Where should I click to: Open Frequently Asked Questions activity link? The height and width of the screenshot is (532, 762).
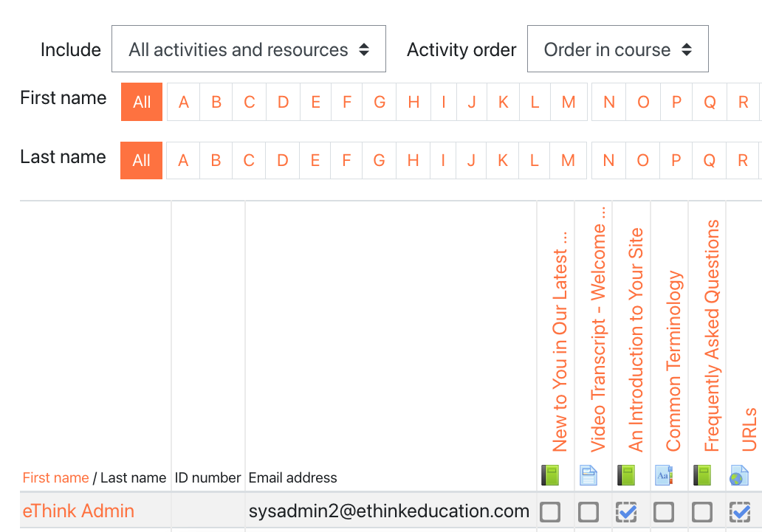tap(711, 336)
